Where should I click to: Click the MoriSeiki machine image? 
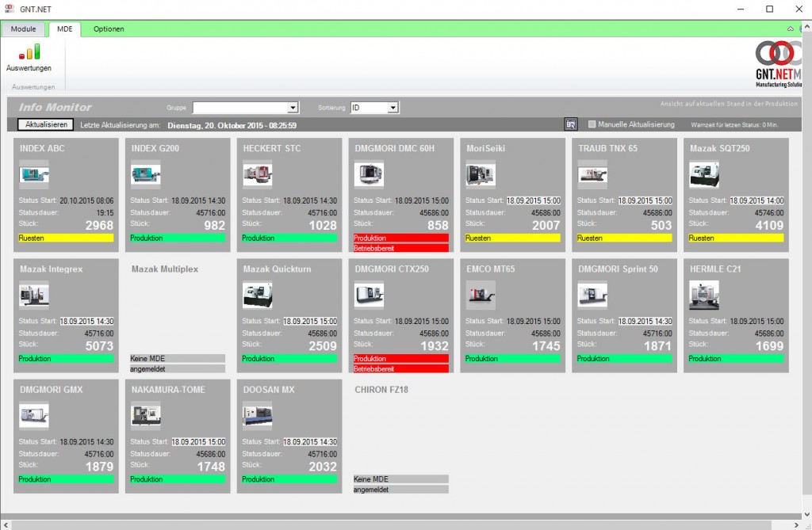[481, 174]
